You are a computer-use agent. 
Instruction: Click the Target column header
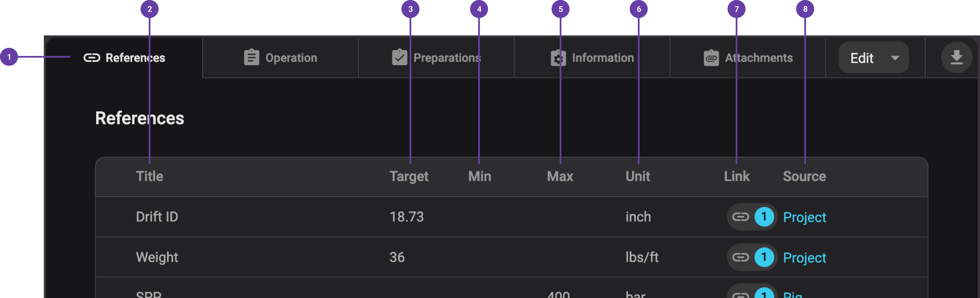coord(408,176)
